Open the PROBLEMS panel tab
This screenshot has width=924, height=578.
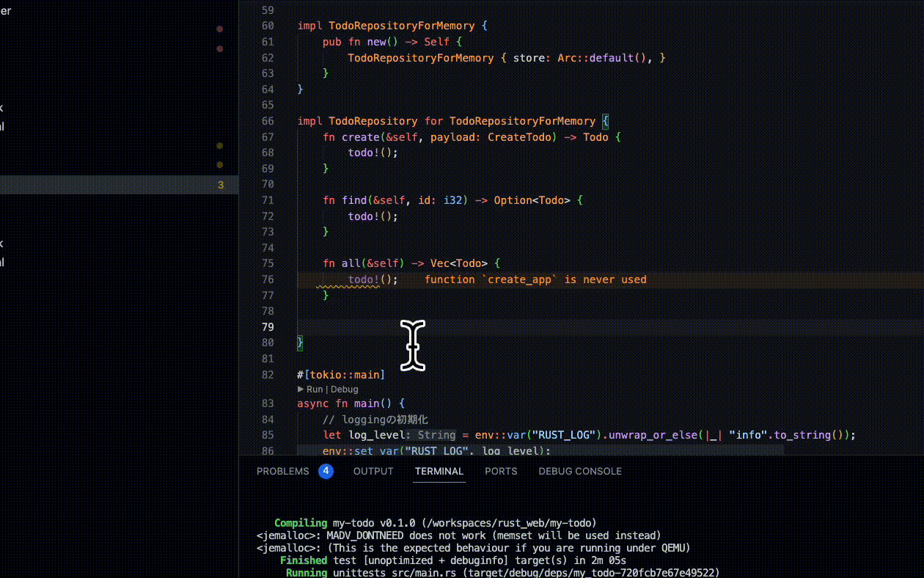[283, 471]
